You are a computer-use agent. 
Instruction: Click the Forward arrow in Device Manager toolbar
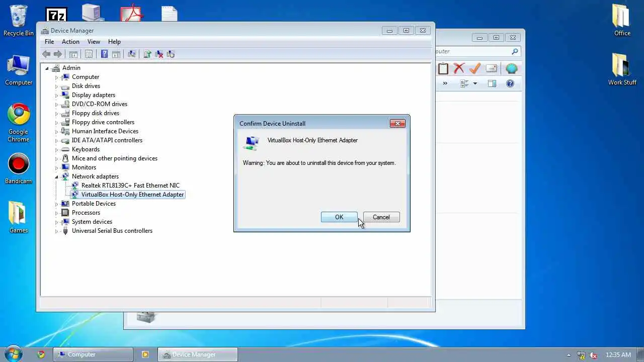point(58,54)
